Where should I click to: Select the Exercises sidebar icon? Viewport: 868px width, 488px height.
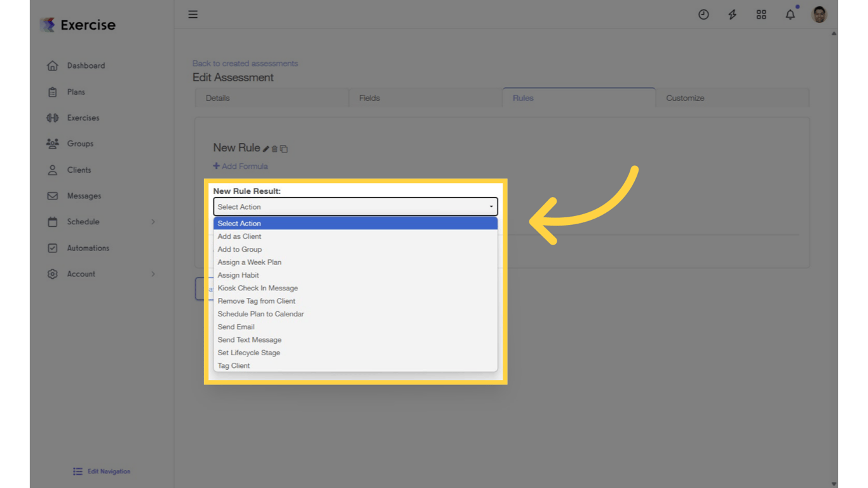(x=53, y=118)
